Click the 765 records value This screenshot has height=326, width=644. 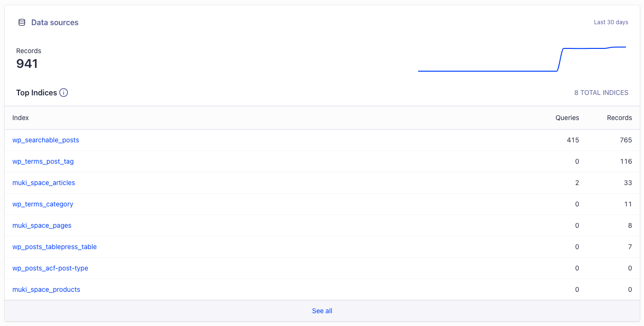[x=626, y=140]
